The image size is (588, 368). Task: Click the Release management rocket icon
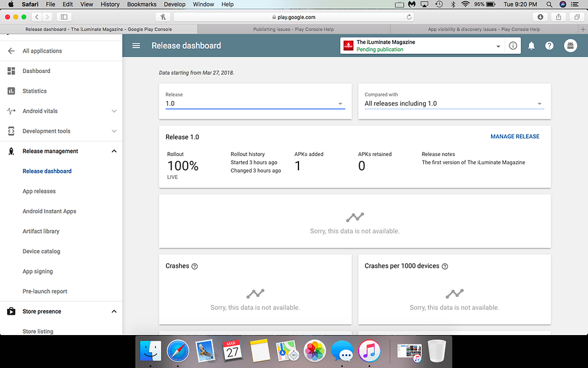pos(11,151)
